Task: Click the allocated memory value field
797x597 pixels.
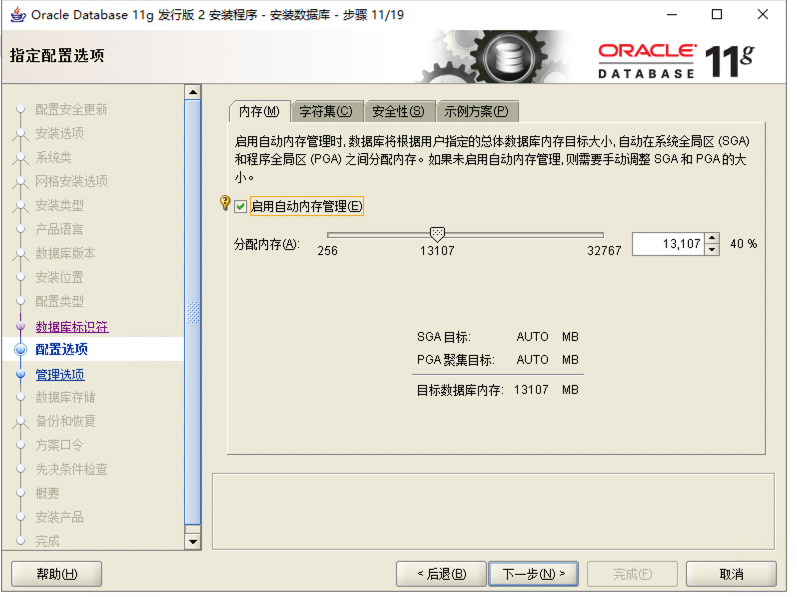Action: click(x=669, y=244)
